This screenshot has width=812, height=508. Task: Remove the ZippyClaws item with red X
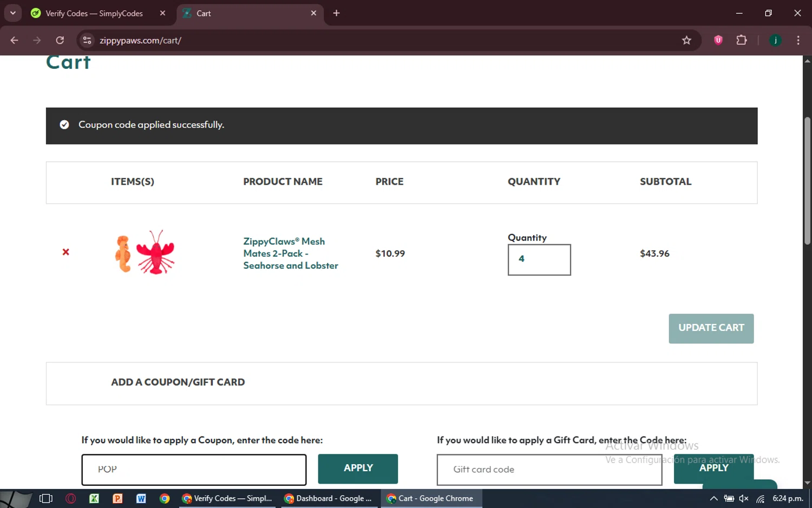[x=66, y=252]
